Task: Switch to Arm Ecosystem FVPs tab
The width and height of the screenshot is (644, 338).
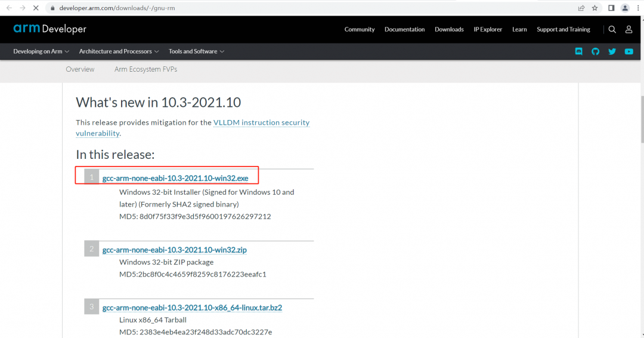Action: 146,69
